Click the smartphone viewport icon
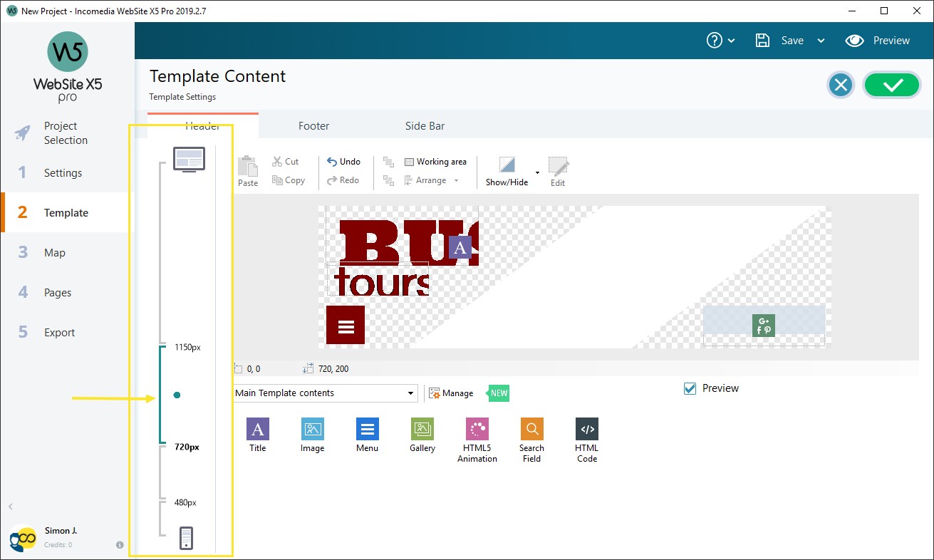The height and width of the screenshot is (560, 934). 186,538
